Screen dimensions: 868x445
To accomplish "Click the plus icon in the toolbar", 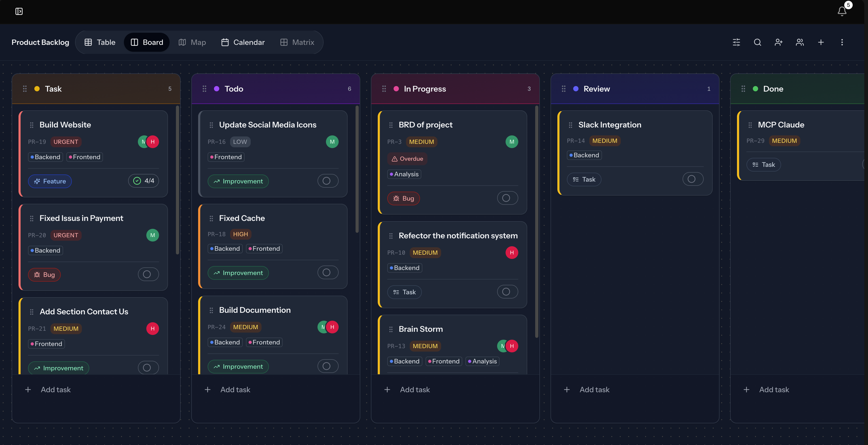I will [821, 42].
